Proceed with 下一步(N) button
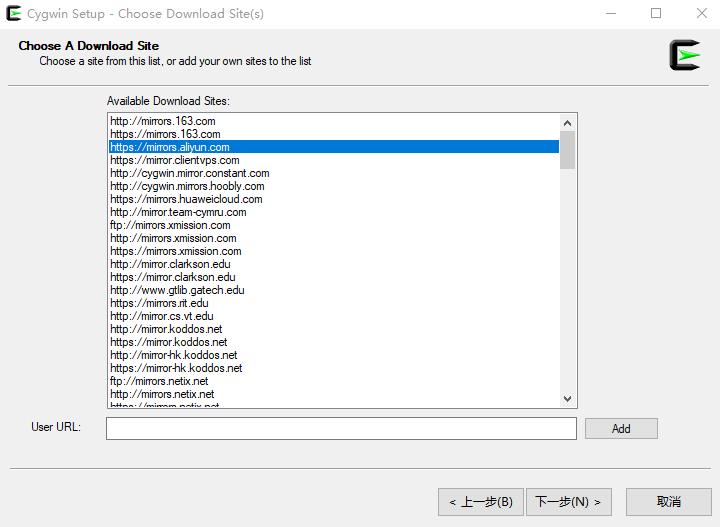Viewport: 720px width, 527px height. tap(568, 502)
